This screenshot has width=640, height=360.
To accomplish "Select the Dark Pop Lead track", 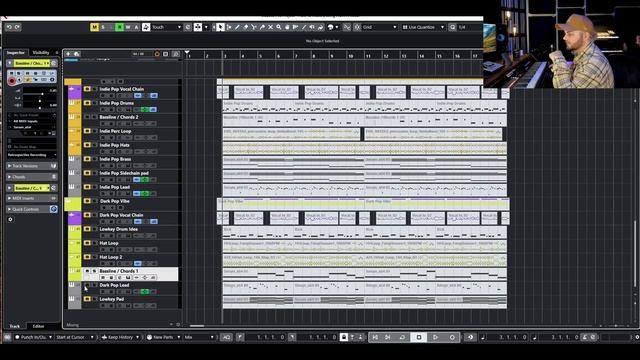I will pos(114,285).
